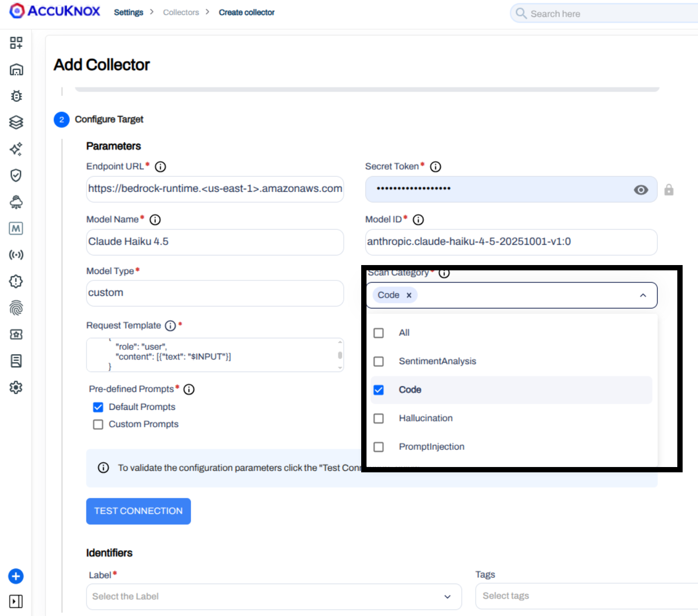Uncheck the Code scan category option
The image size is (698, 616).
click(379, 390)
